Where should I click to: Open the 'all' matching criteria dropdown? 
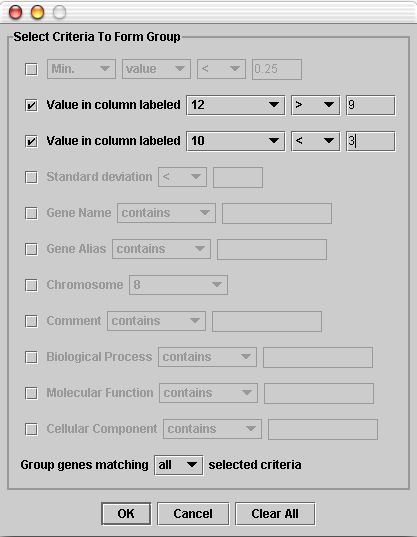coord(178,465)
